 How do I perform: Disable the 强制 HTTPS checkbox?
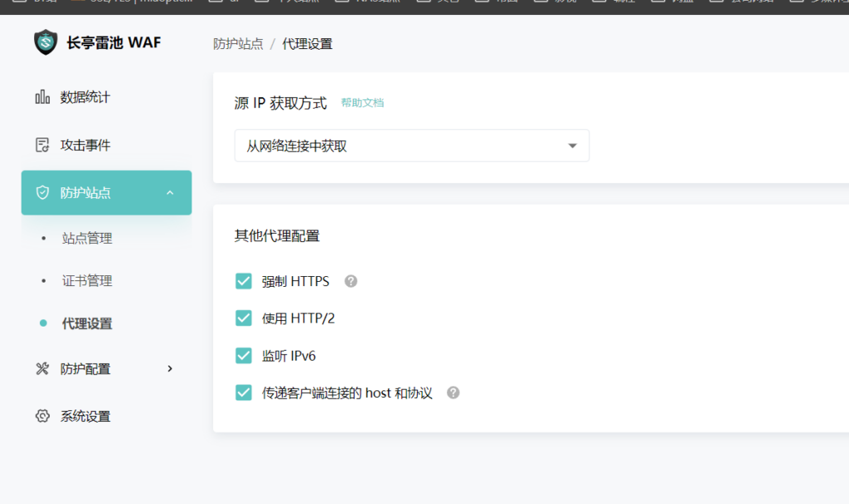(x=243, y=281)
